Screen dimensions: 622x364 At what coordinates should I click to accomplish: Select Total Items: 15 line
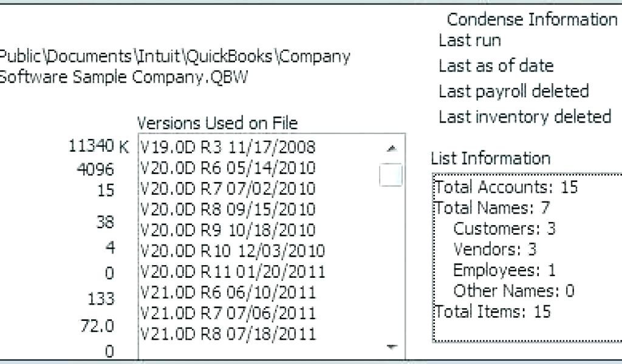[493, 312]
